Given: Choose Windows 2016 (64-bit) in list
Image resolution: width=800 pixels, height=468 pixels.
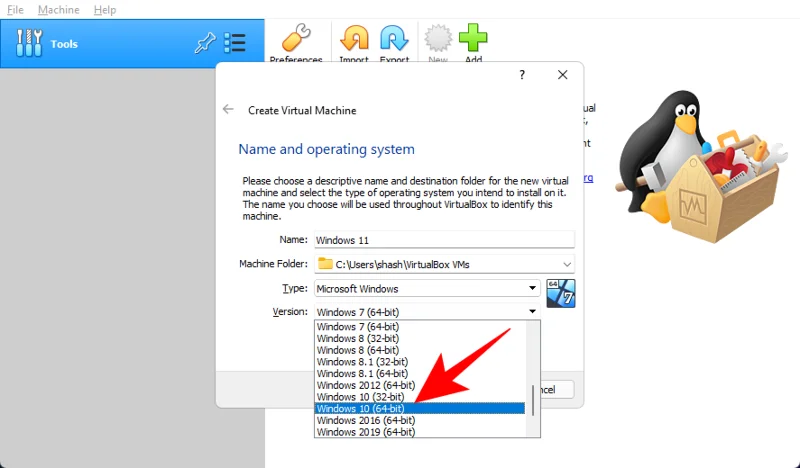Looking at the screenshot, I should coord(419,421).
